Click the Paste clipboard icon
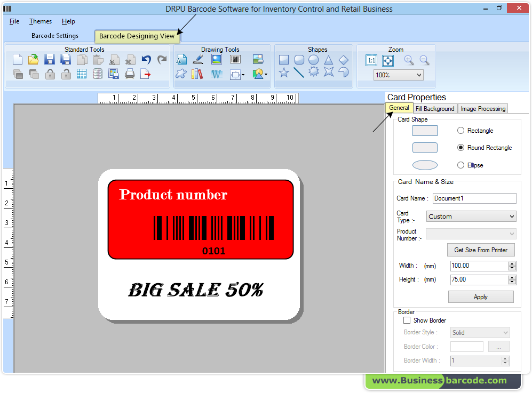 (98, 60)
